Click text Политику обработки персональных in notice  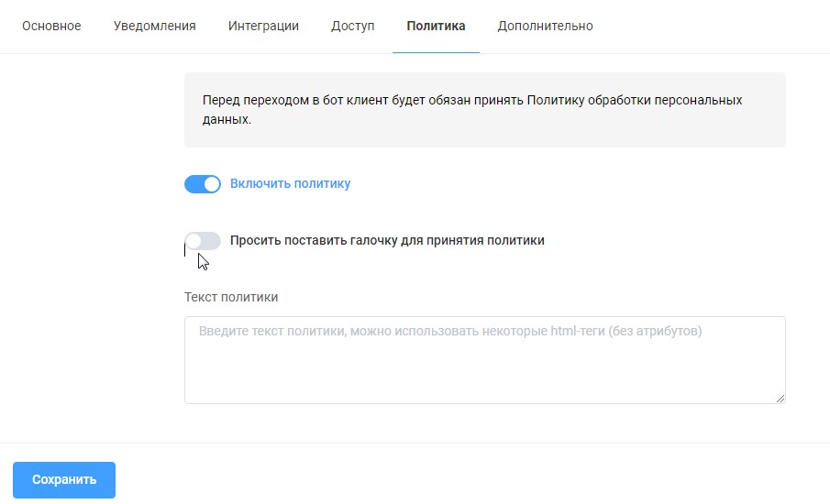pos(635,101)
